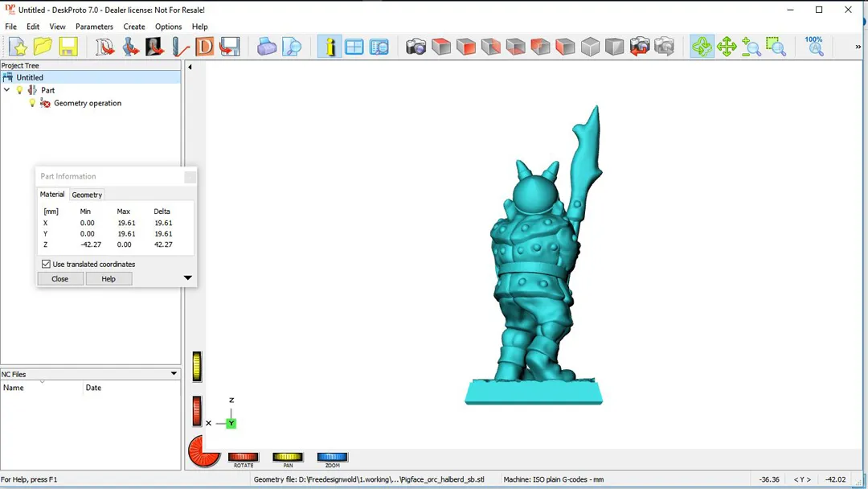Open the Parameters menu
The width and height of the screenshot is (868, 489).
pyautogui.click(x=94, y=27)
